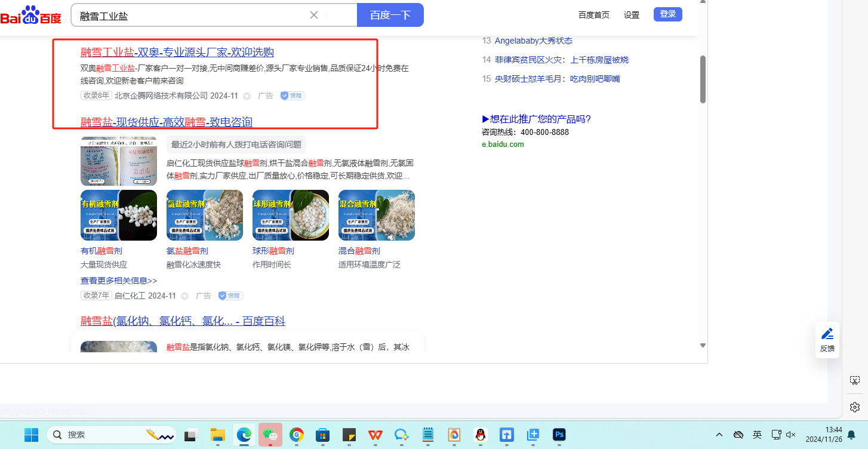Click the scrollbar up arrow

pos(703,2)
